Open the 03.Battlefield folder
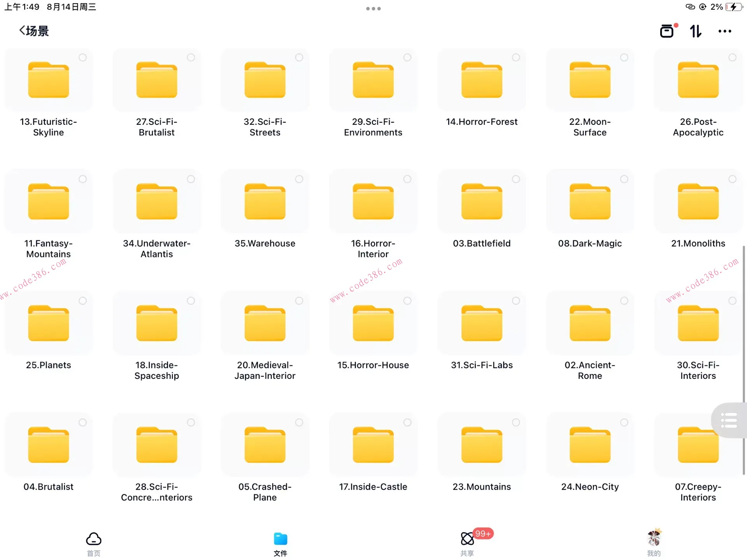This screenshot has width=747, height=560. 482,201
